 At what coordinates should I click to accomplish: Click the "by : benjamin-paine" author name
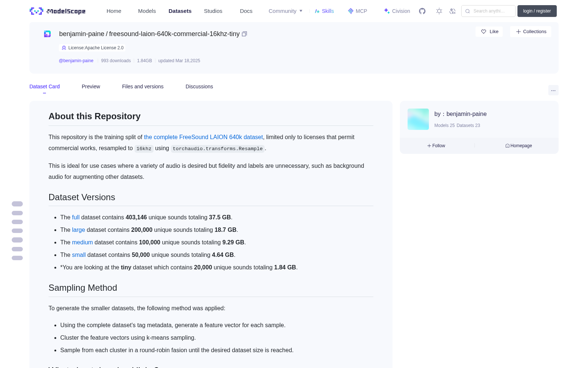click(x=460, y=114)
